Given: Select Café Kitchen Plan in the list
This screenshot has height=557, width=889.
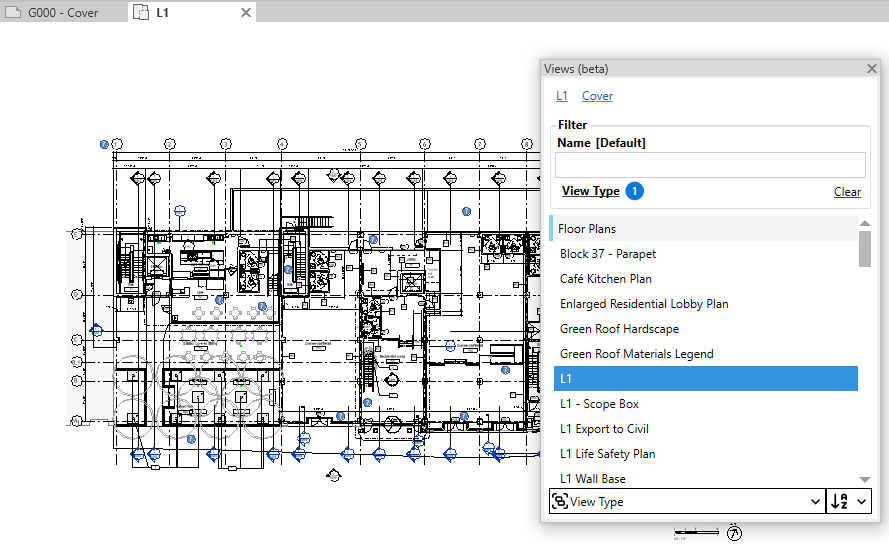Looking at the screenshot, I should [x=606, y=279].
